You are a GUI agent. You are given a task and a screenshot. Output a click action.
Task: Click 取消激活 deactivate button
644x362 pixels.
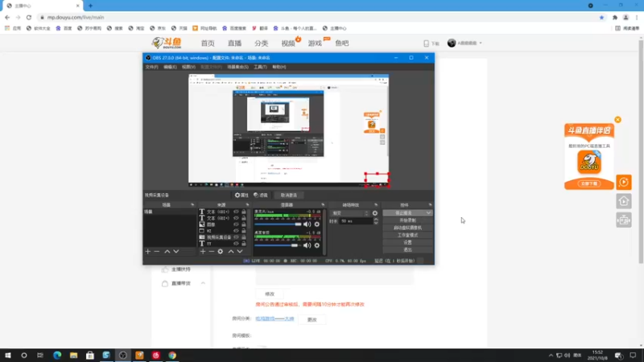click(288, 195)
